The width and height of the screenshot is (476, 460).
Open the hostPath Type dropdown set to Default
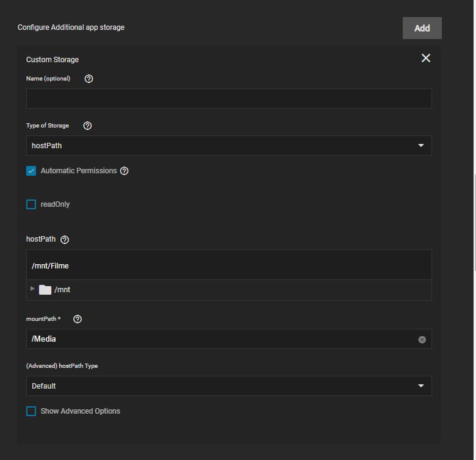(x=229, y=386)
